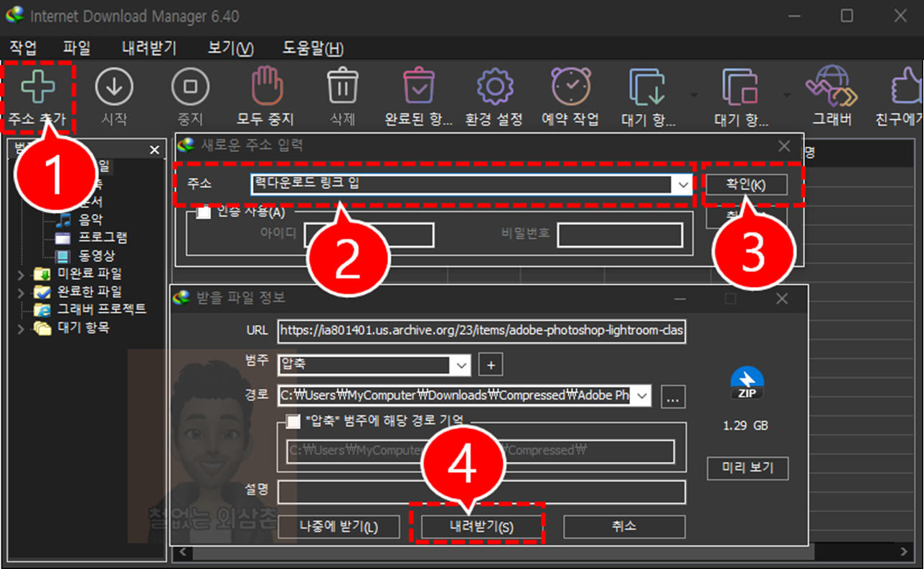Click the 친구에게 thumbs-up icon

(x=907, y=87)
